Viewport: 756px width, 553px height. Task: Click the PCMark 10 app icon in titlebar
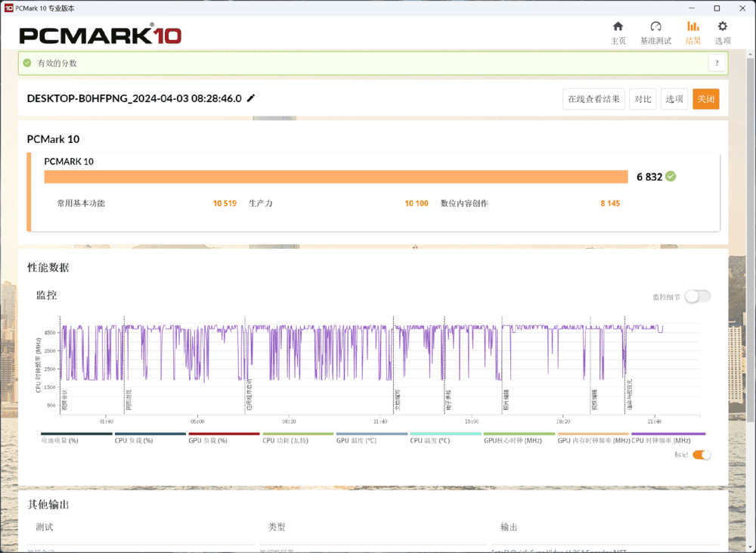point(8,8)
